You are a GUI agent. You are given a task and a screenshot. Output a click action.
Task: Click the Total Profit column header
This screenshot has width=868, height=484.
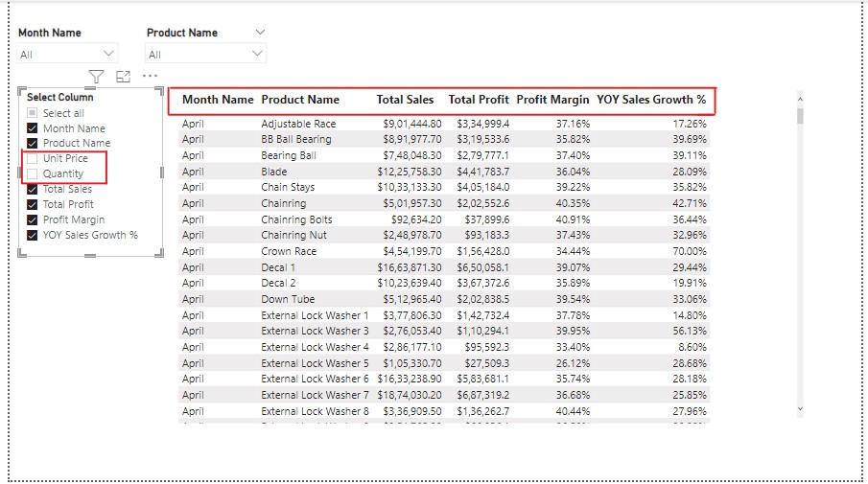point(479,100)
